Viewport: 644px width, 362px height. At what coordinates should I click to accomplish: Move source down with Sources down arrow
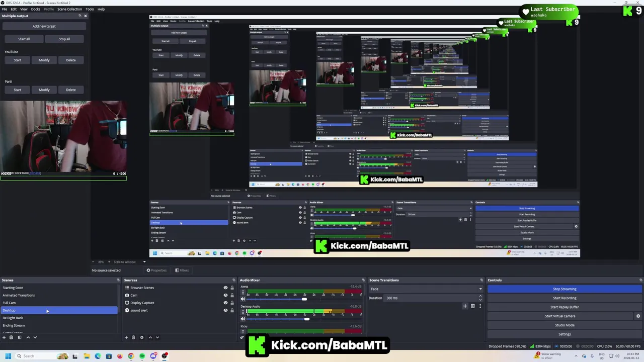(x=157, y=337)
